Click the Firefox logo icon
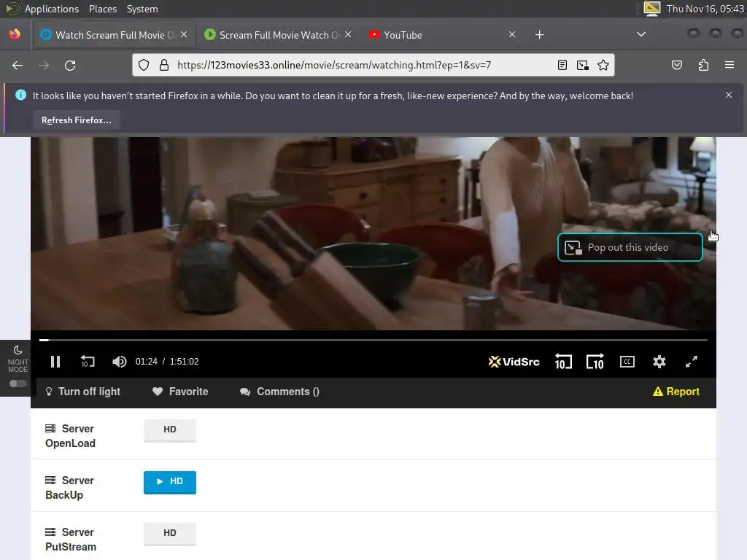The width and height of the screenshot is (747, 560). [15, 34]
